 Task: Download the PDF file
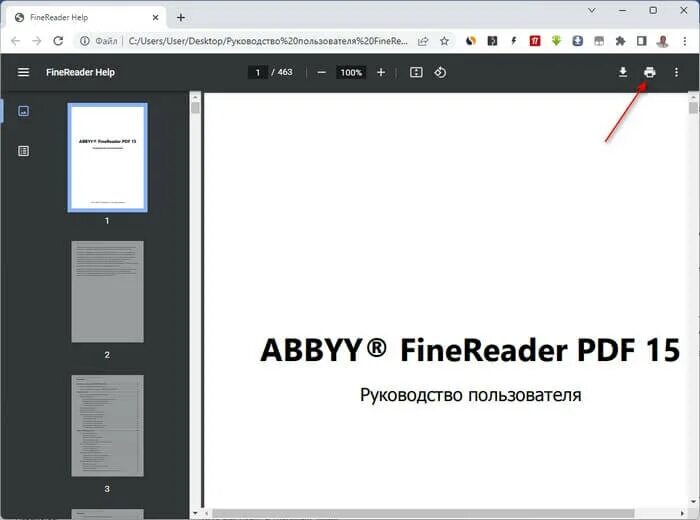[x=623, y=72]
